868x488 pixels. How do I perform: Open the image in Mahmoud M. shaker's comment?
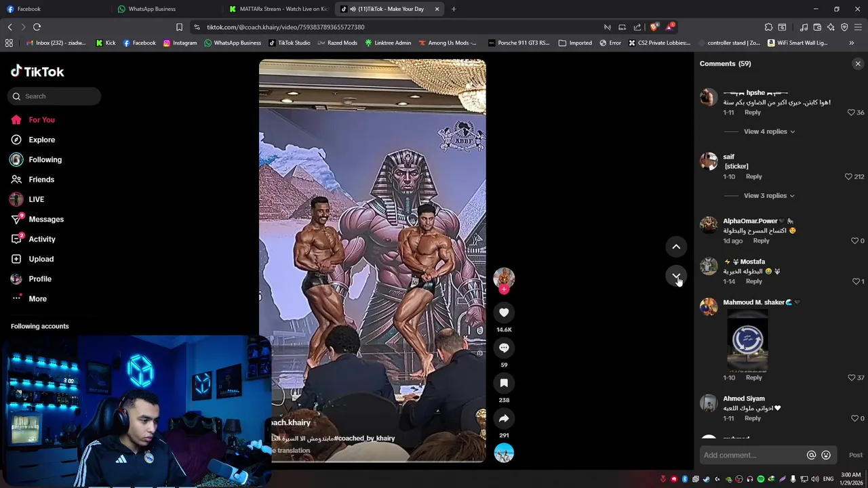[747, 340]
